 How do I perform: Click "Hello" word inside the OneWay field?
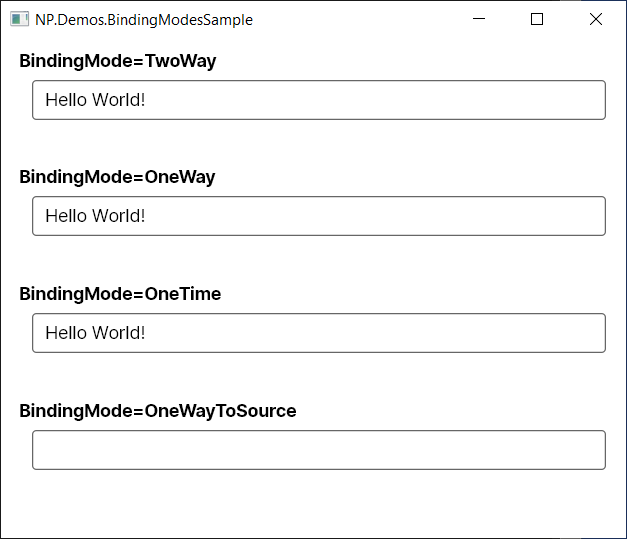[x=66, y=216]
